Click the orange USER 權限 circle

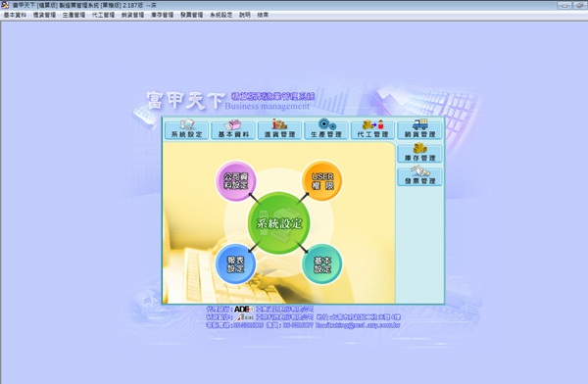point(322,181)
